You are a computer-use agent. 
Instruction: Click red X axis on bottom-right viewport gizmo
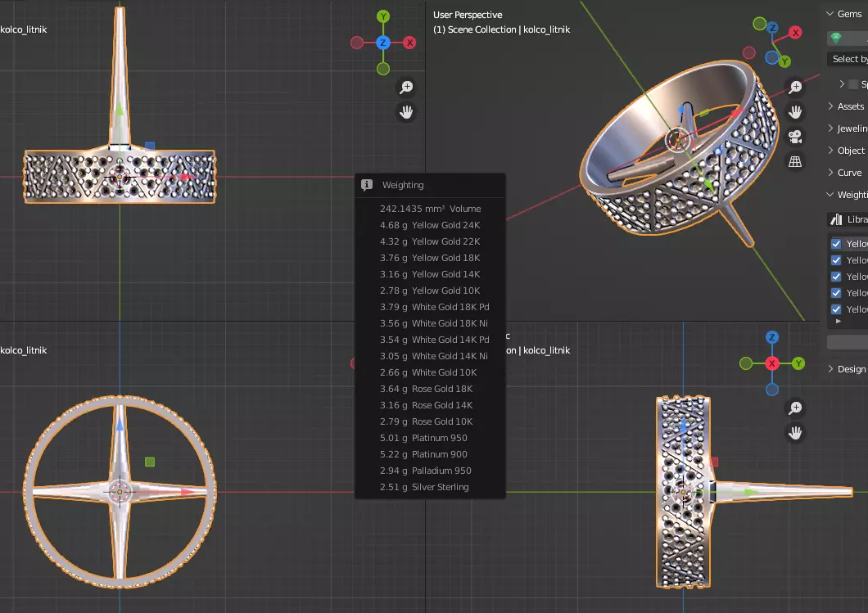(x=772, y=363)
